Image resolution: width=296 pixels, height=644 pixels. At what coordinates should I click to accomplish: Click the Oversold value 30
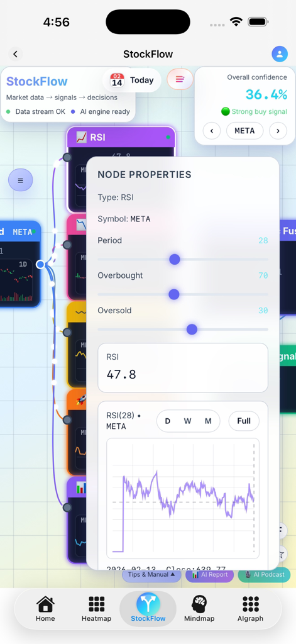(x=263, y=310)
